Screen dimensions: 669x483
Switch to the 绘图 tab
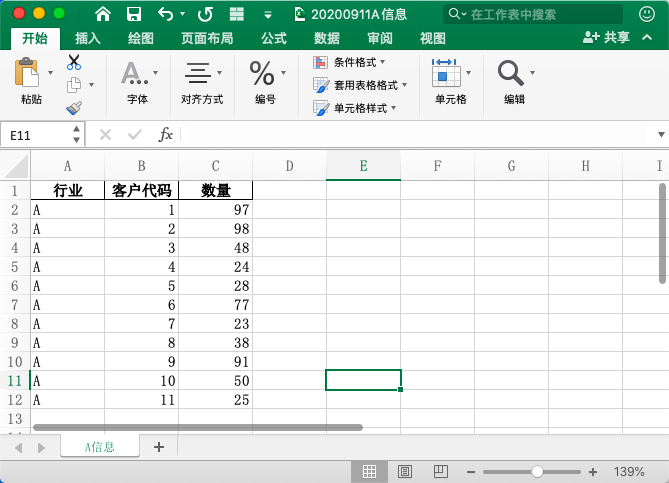coord(140,38)
